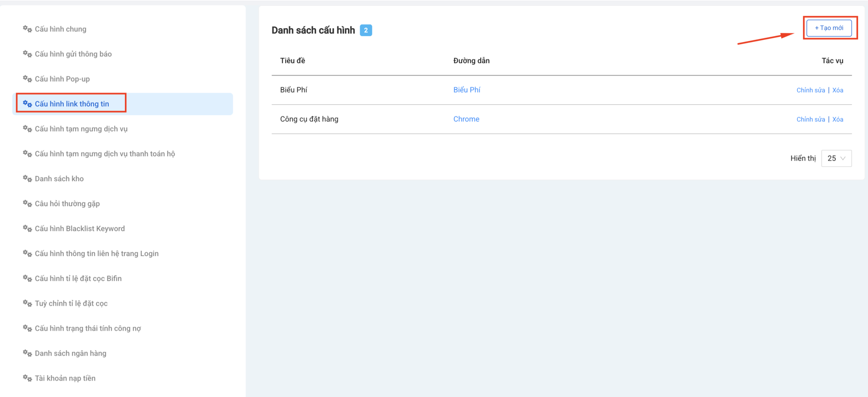
Task: Click gear icon beside Cấu hình chung
Action: coord(27,29)
